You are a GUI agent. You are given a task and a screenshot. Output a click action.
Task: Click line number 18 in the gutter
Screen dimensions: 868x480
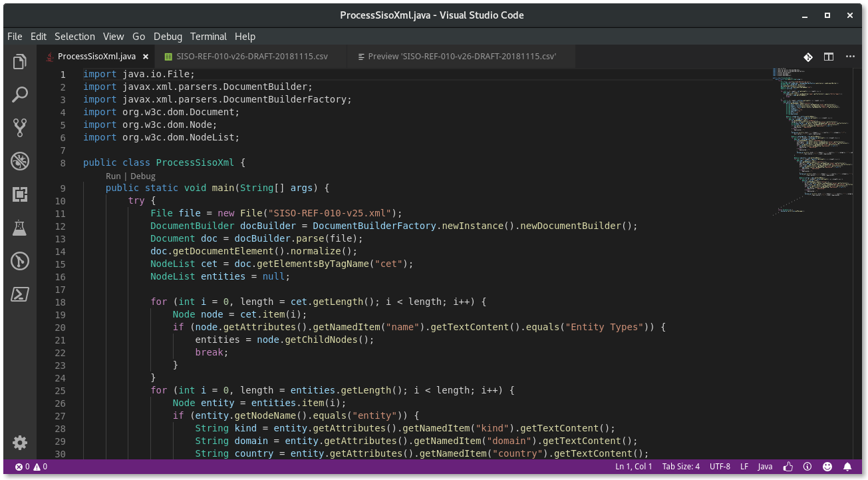(x=60, y=302)
